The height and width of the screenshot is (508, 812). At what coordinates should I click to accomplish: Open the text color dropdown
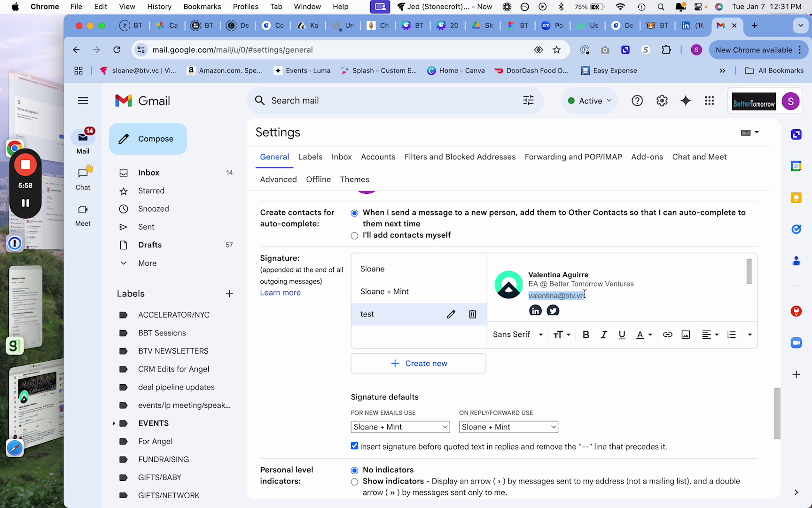tap(644, 334)
